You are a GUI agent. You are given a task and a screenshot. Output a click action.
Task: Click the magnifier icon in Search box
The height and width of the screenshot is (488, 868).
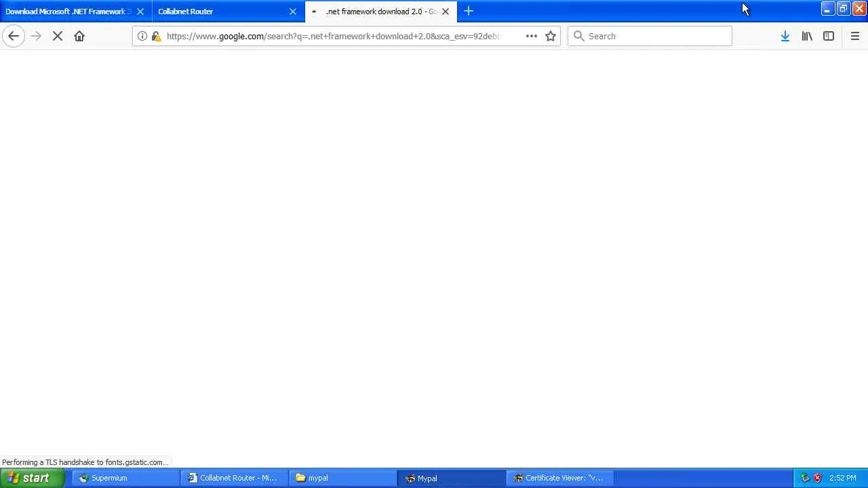[x=578, y=36]
